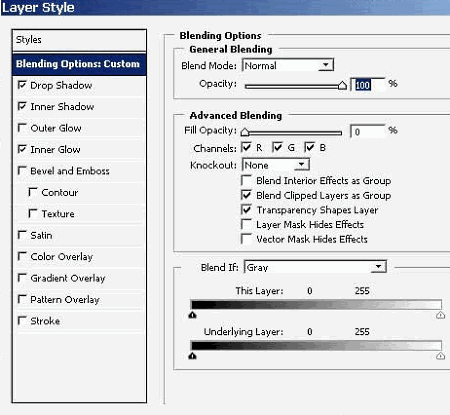Enable the Pattern Overlay checkbox
The image size is (450, 415).
coord(22,299)
